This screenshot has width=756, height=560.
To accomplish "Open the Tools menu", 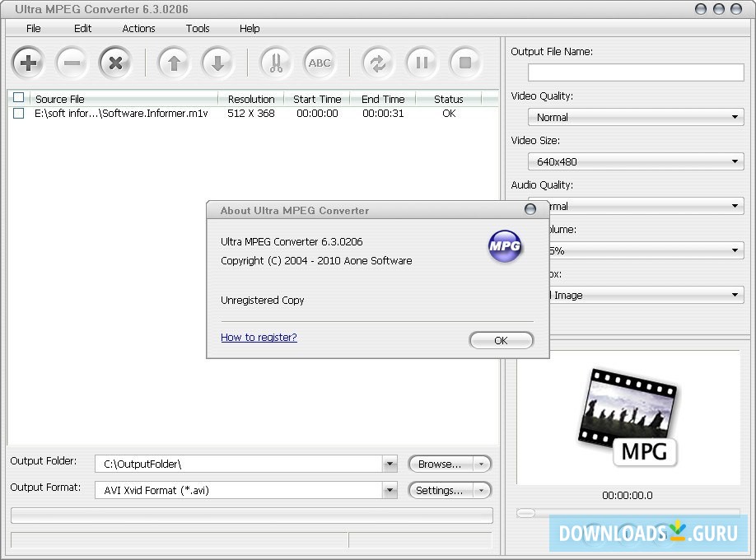I will tap(198, 28).
